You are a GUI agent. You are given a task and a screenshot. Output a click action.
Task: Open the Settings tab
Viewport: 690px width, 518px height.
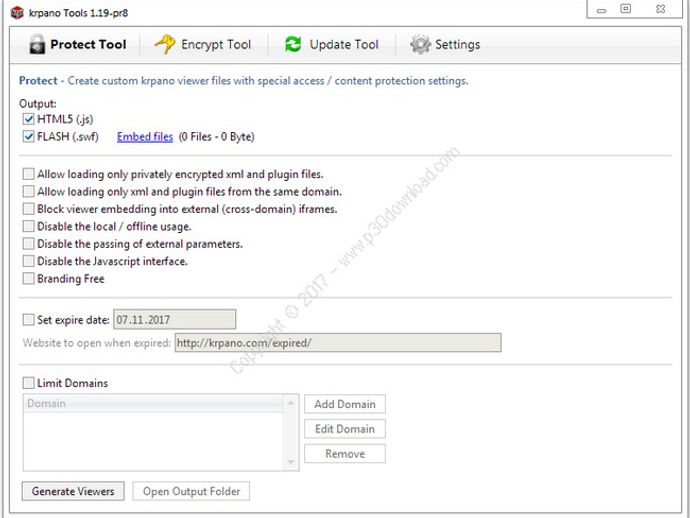tap(445, 44)
